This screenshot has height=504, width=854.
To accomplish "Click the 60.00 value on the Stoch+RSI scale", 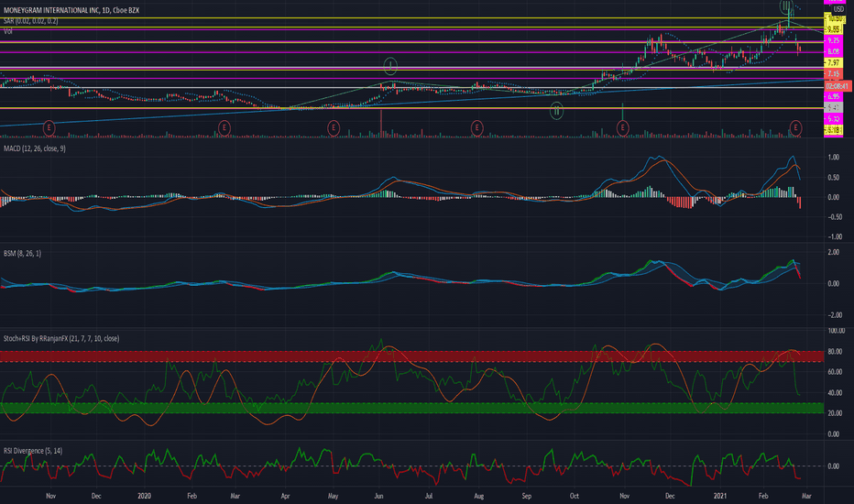I will (x=834, y=372).
